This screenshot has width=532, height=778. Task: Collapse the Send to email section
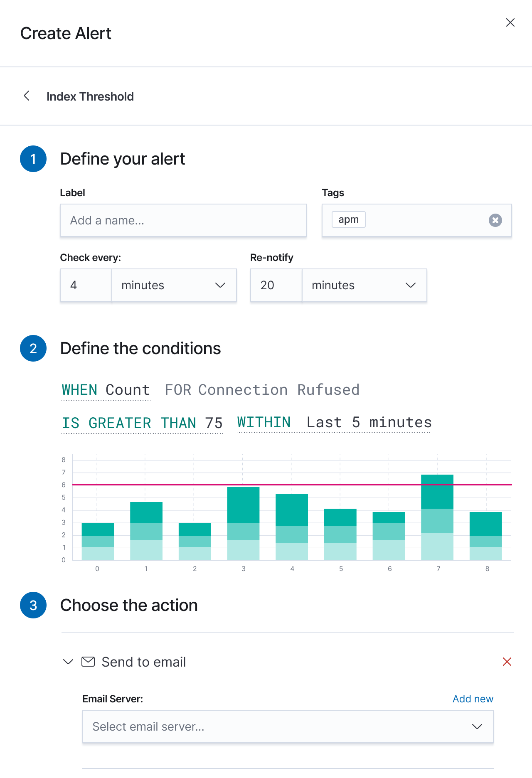[68, 662]
